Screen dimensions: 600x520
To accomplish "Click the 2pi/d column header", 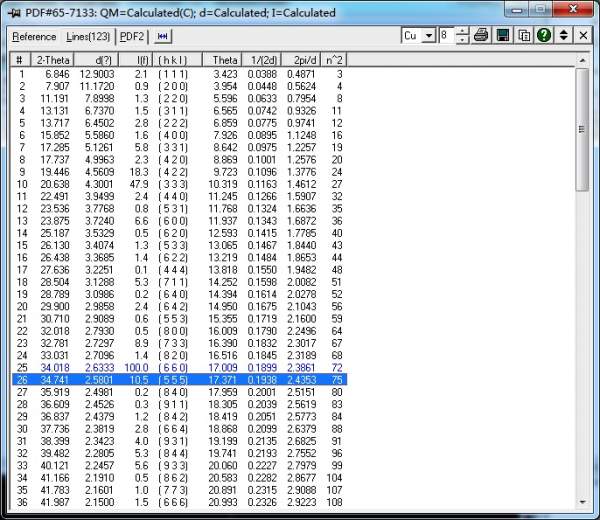I will pos(301,60).
